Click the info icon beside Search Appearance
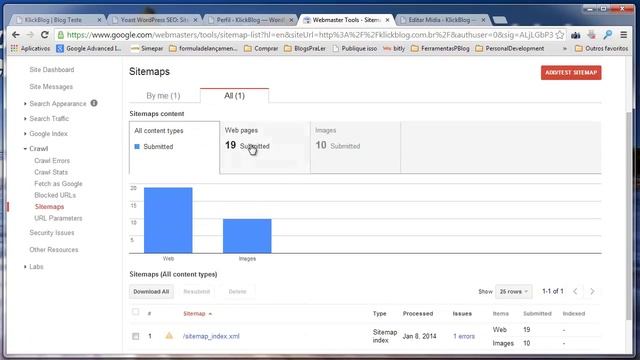The image size is (640, 360). tap(94, 103)
